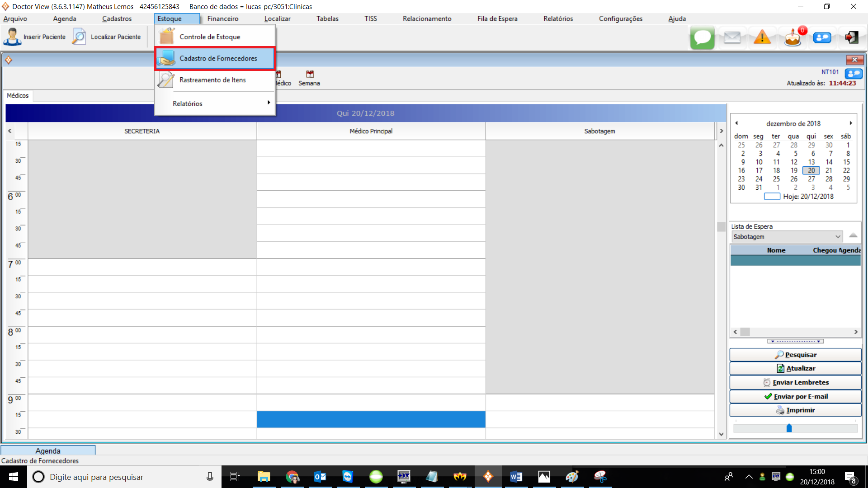Image resolution: width=868 pixels, height=488 pixels.
Task: Switch to Semana calendar view
Action: (x=309, y=78)
